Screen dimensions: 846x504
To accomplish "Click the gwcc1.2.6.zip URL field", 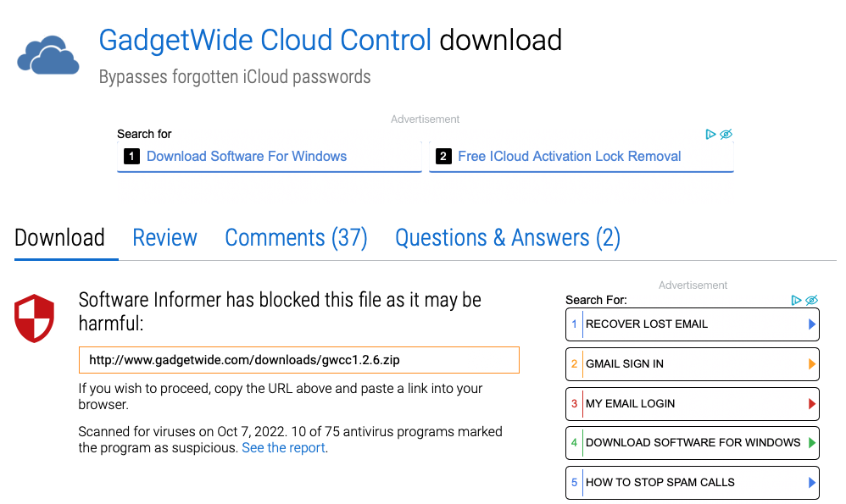I will [299, 360].
